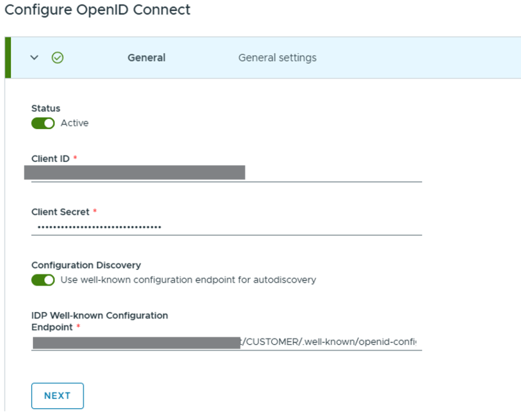Image resolution: width=521 pixels, height=420 pixels.
Task: Click the red asterisk next to Client Secret
Action: click(95, 212)
